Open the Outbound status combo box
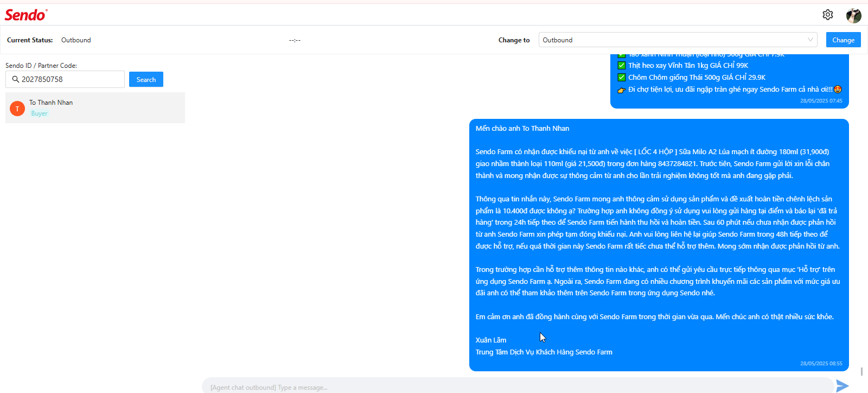Viewport: 868px width, 393px height. [678, 40]
